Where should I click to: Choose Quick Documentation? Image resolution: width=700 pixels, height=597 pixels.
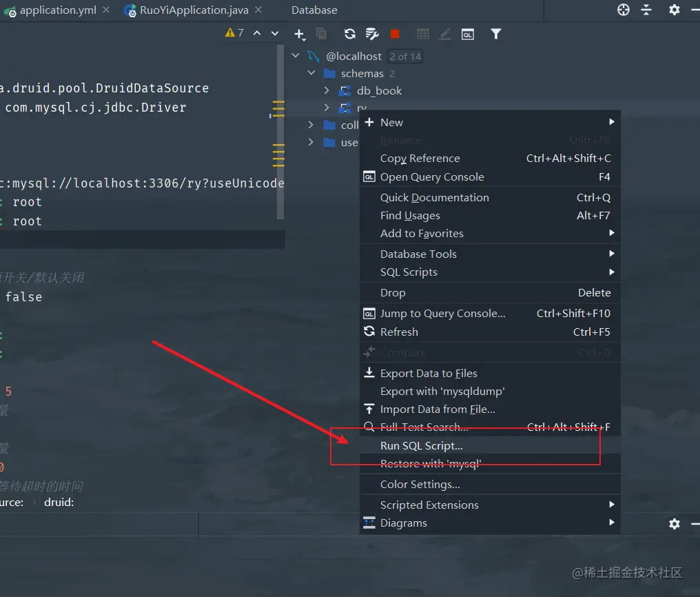pos(490,197)
